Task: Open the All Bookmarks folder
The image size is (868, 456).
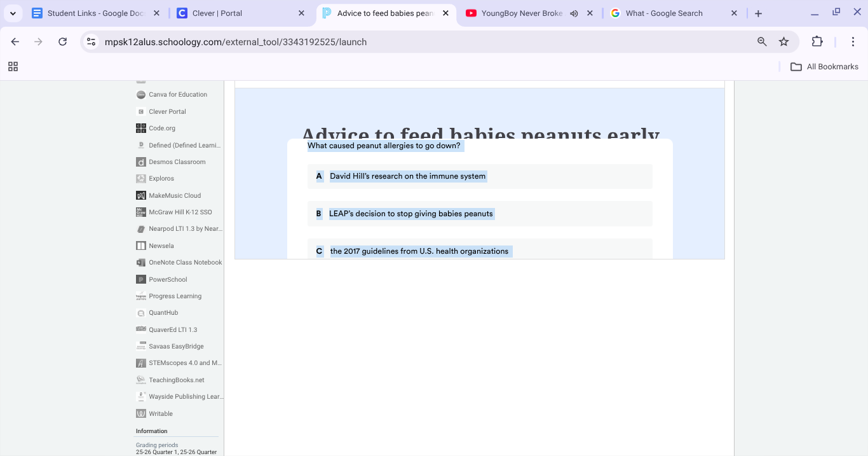Action: coord(824,67)
